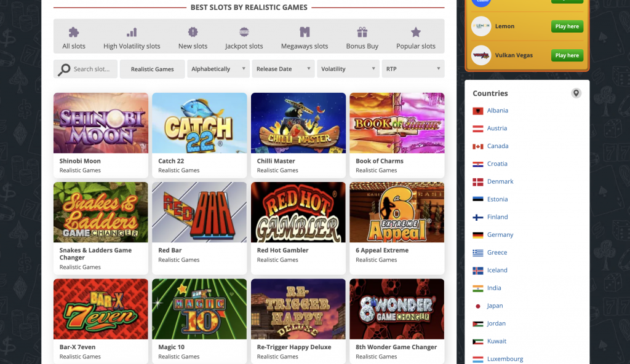Image resolution: width=630 pixels, height=364 pixels.
Task: Click the Kuwait flag icon
Action: (x=477, y=341)
